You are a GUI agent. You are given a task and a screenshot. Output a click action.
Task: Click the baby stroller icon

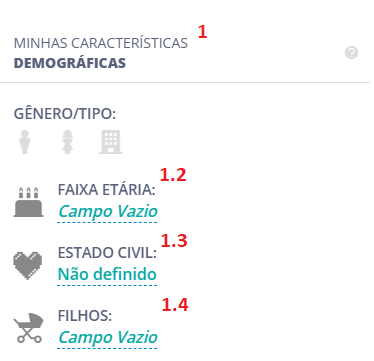point(28,328)
